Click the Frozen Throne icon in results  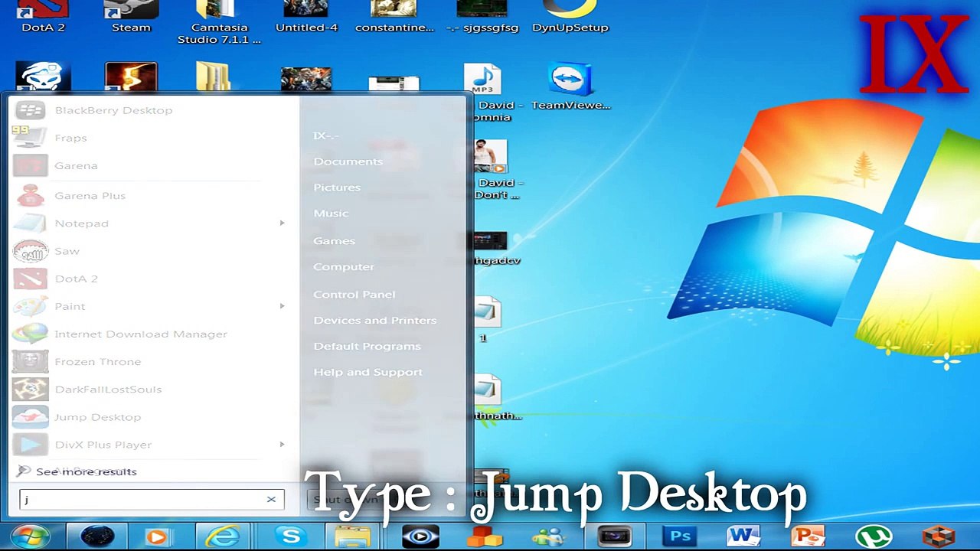coord(30,361)
